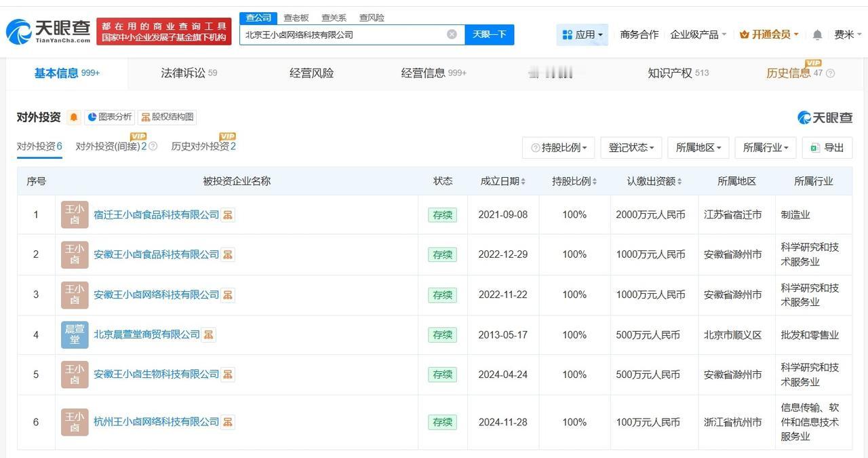Screen dimensions: 868x458
Task: Click the bell icon beside 对外投资 heading
Action: point(74,116)
